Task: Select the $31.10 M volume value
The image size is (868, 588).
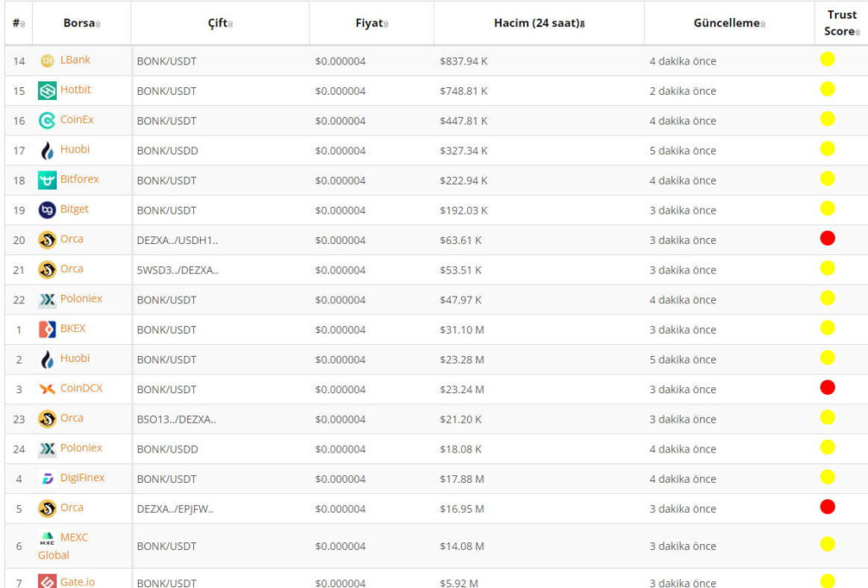Action: pyautogui.click(x=462, y=330)
